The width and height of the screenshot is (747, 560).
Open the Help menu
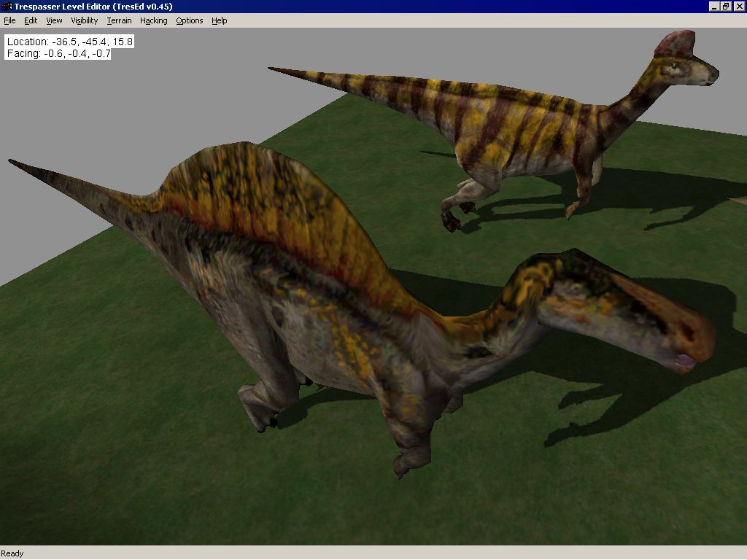[219, 20]
